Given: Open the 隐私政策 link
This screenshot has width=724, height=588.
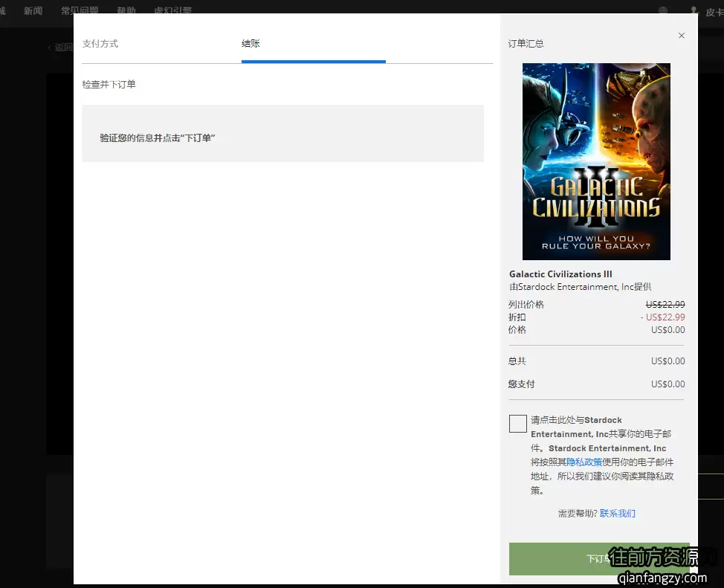Looking at the screenshot, I should pyautogui.click(x=584, y=462).
